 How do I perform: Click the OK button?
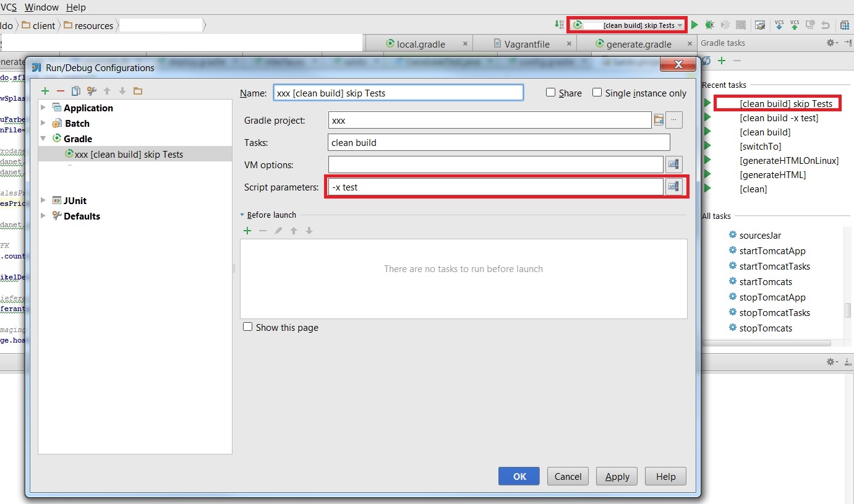click(x=519, y=476)
